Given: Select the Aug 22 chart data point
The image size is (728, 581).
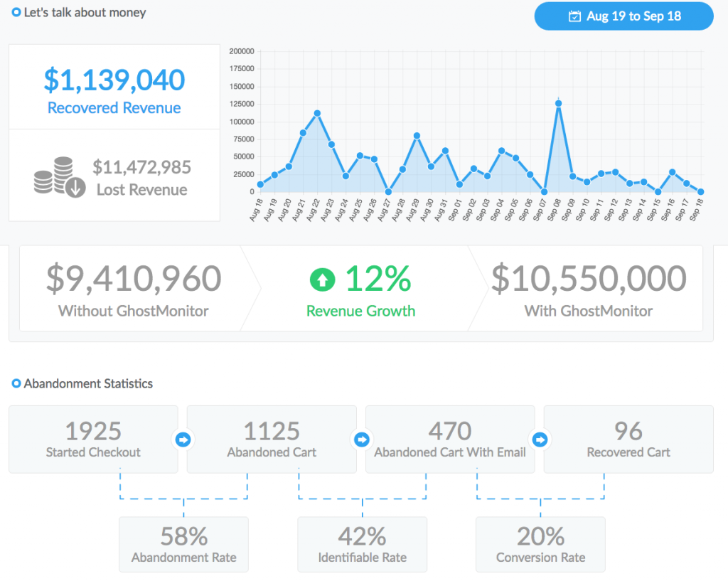Looking at the screenshot, I should 317,114.
